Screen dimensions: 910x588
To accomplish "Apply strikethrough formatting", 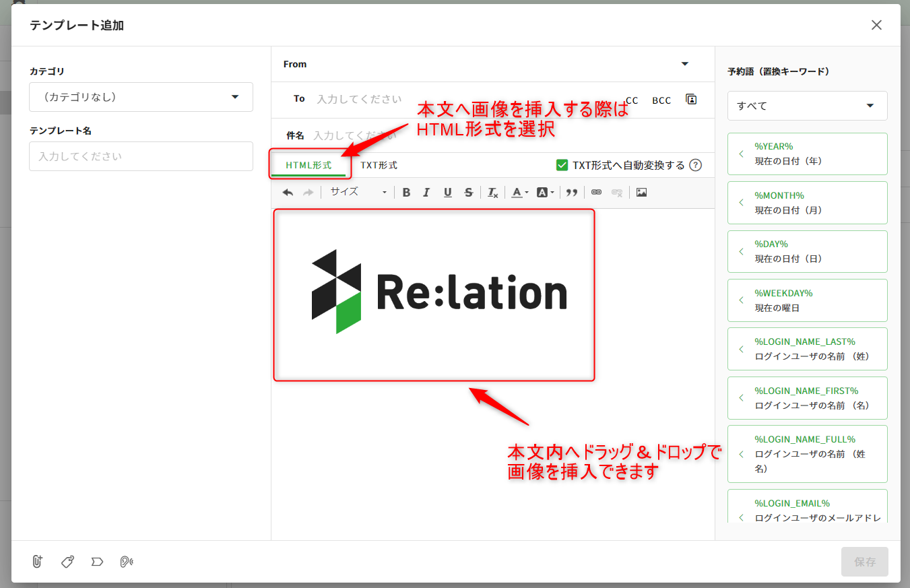I will (469, 193).
